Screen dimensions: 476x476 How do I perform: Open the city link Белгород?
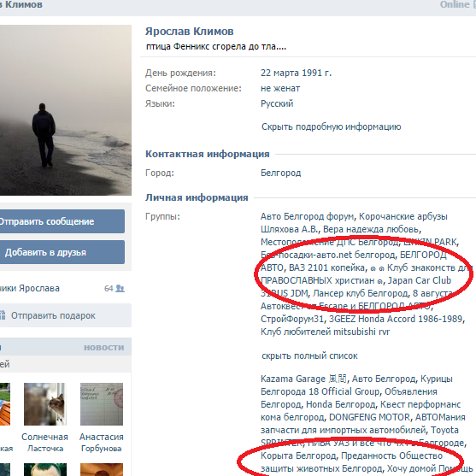point(281,173)
